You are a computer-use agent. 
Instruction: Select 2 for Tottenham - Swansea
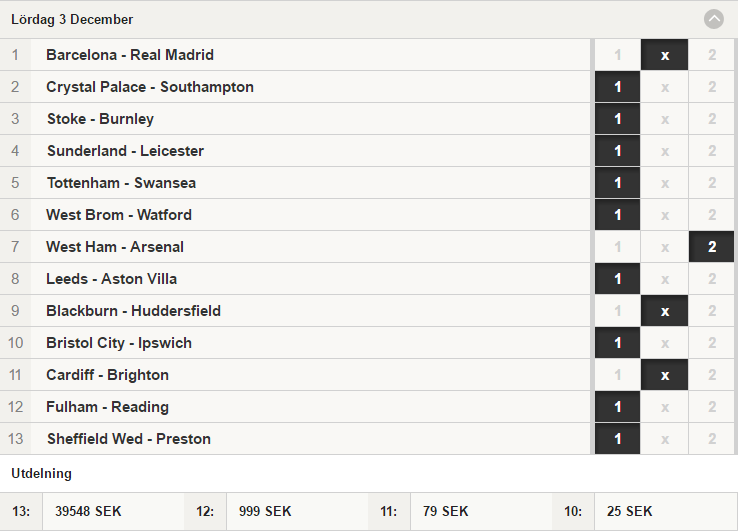click(x=712, y=183)
